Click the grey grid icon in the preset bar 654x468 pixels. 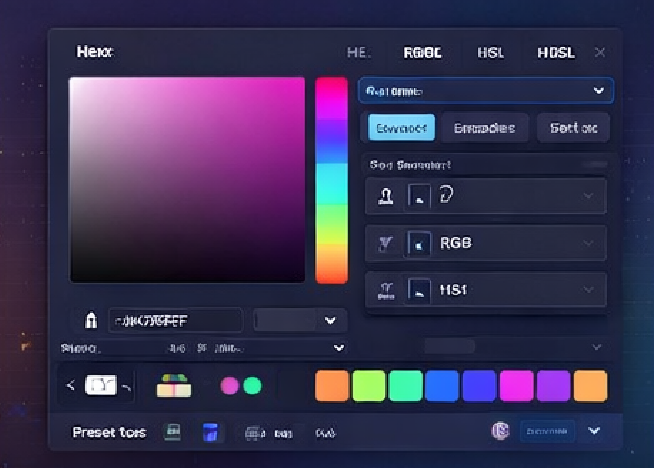[255, 433]
